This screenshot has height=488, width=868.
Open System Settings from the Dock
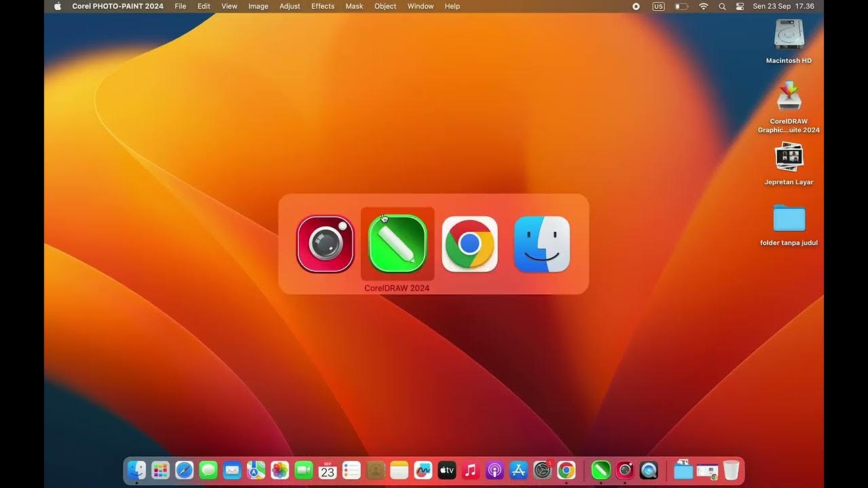pyautogui.click(x=542, y=470)
